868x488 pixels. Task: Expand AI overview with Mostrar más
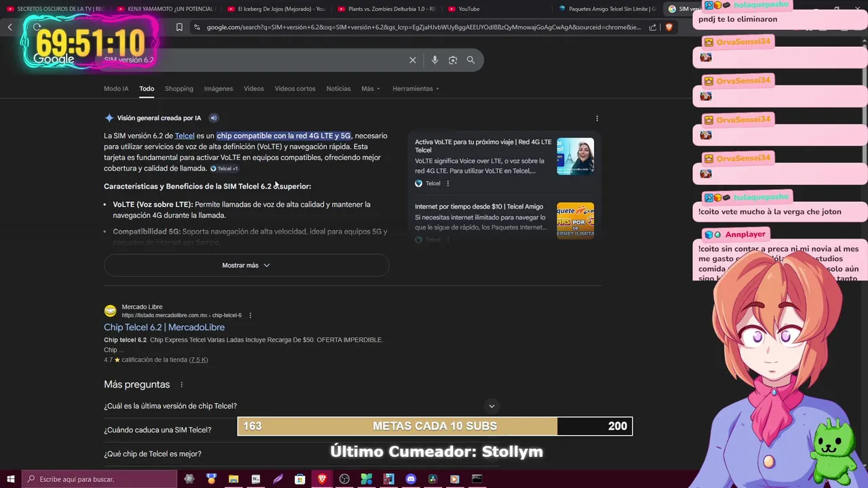click(246, 265)
